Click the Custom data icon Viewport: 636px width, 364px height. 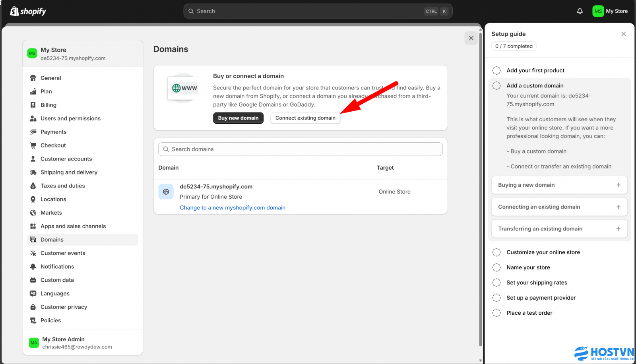coord(33,280)
